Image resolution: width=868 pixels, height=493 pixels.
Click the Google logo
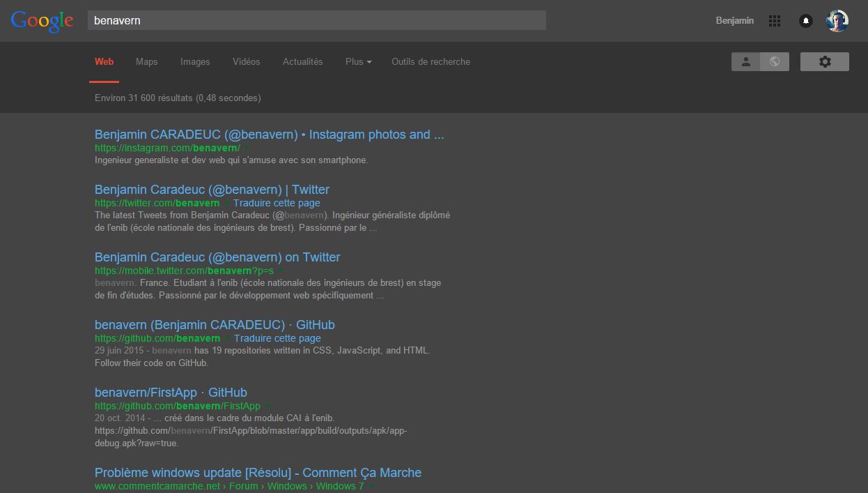pyautogui.click(x=42, y=21)
